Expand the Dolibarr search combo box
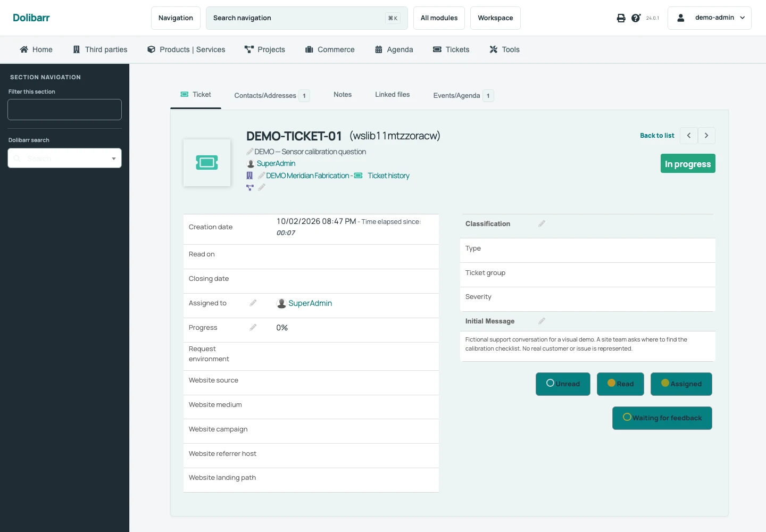766x532 pixels. pos(64,158)
